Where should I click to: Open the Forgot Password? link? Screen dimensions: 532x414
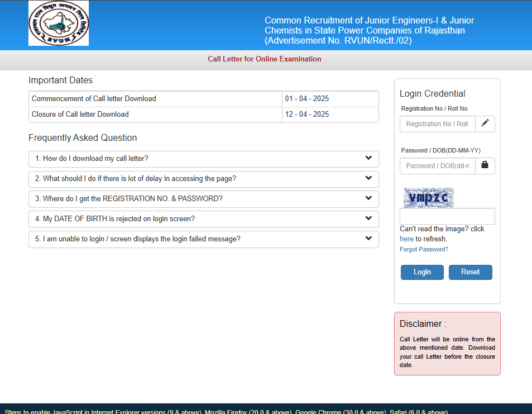click(424, 249)
